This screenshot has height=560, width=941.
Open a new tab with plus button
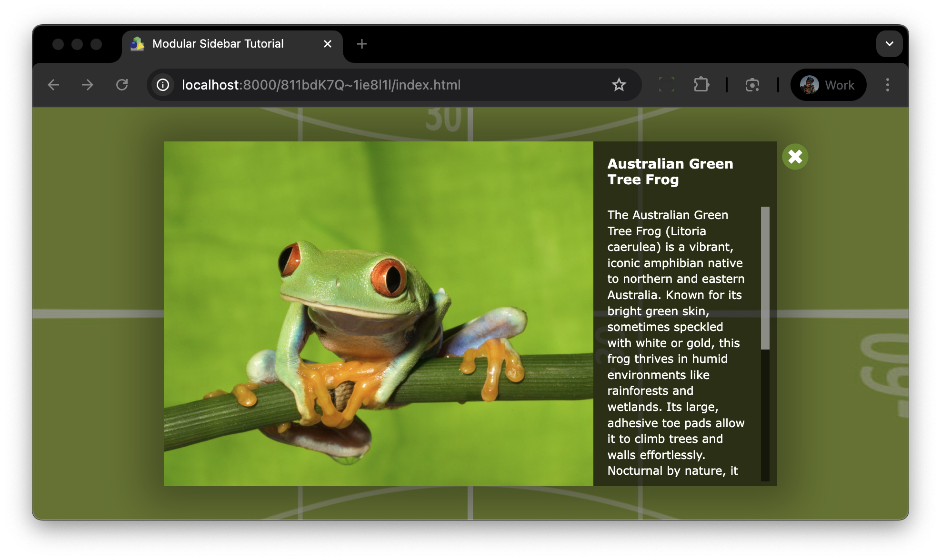(x=362, y=44)
